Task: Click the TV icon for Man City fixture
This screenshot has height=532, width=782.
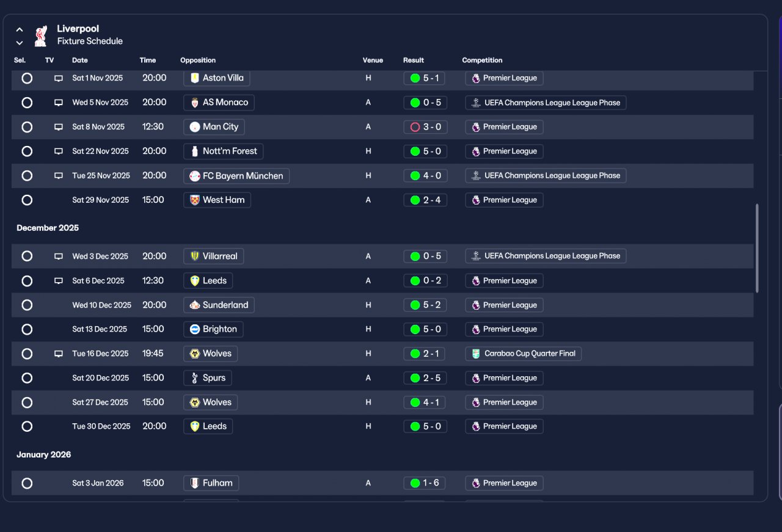Action: click(x=59, y=127)
